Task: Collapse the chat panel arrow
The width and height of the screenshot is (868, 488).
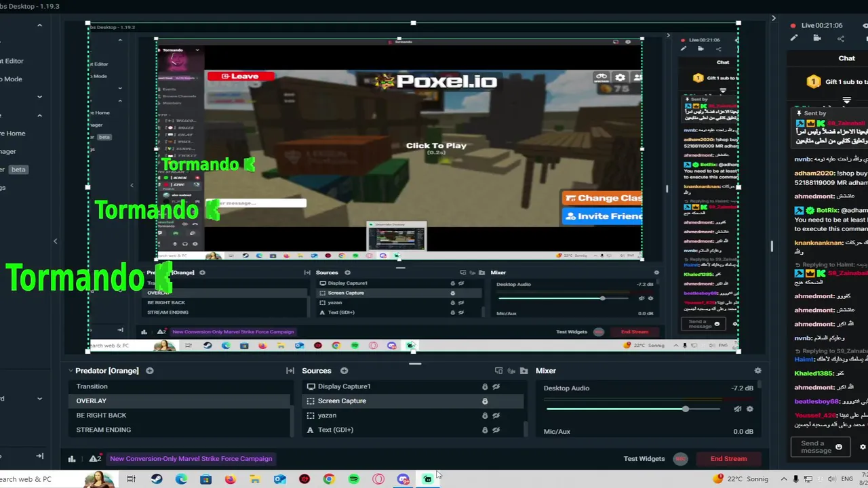Action: (774, 18)
